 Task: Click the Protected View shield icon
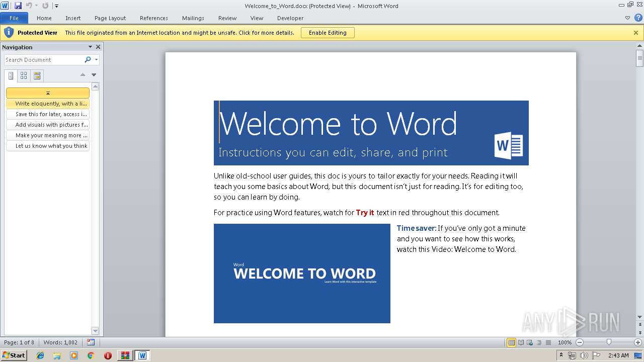(9, 33)
